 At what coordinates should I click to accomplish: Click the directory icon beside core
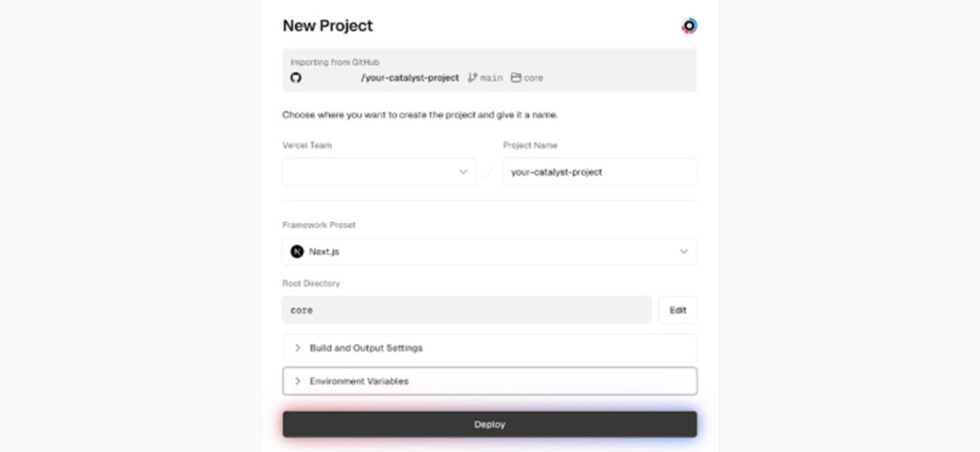click(516, 78)
